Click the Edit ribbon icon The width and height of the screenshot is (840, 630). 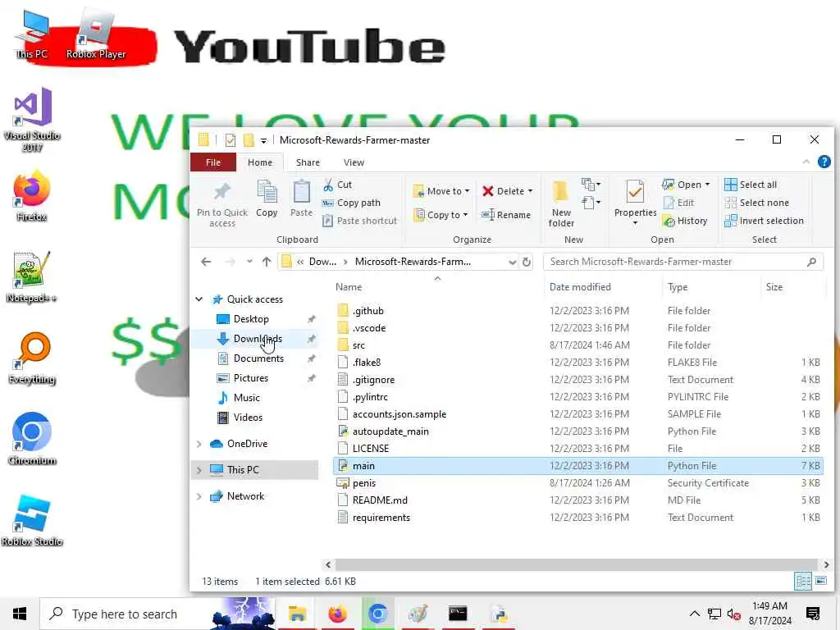669,203
